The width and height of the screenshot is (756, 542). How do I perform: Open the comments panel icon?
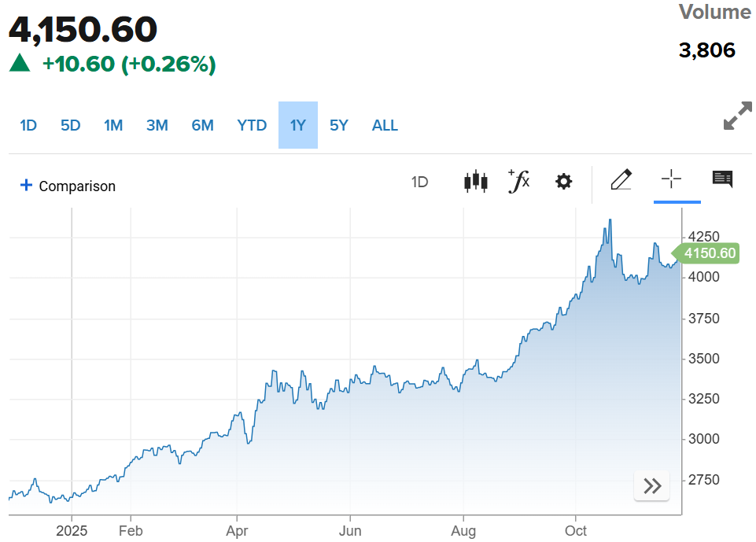pyautogui.click(x=721, y=180)
